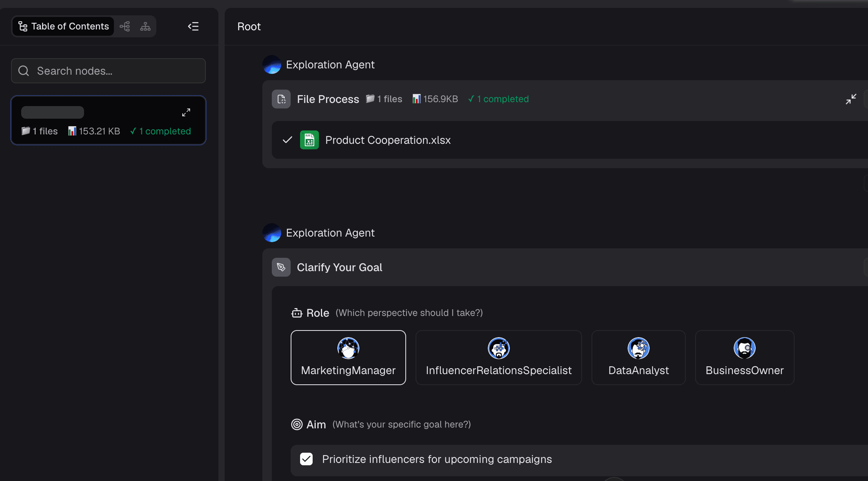Screen dimensions: 868x481
Task: Switch to the mind map view icon
Action: (x=125, y=26)
